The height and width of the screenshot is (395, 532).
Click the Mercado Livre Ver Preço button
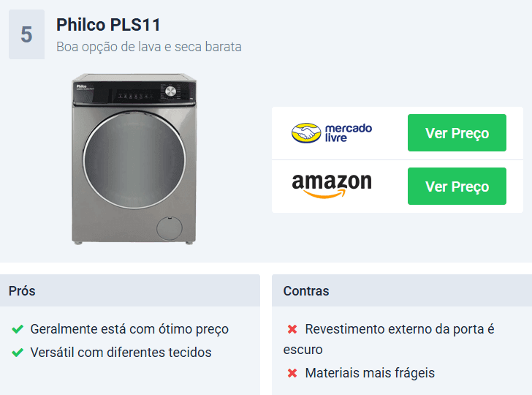coord(457,133)
